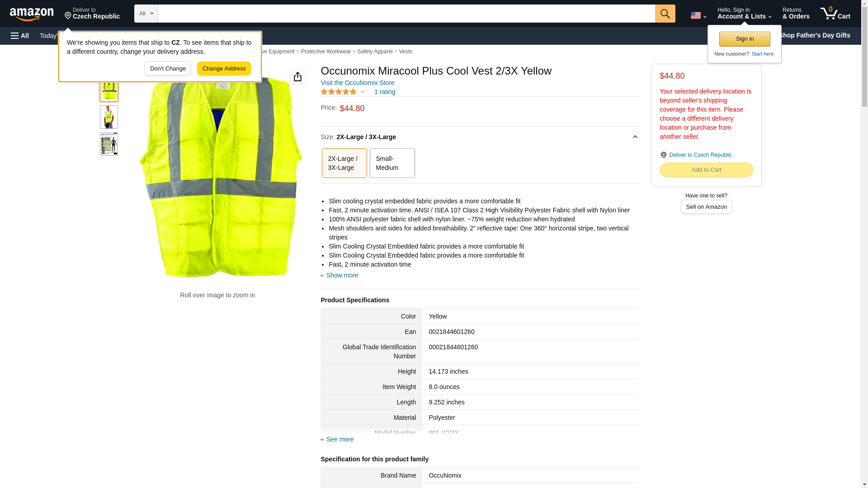
Task: Open the All hamburger menu
Action: [20, 36]
